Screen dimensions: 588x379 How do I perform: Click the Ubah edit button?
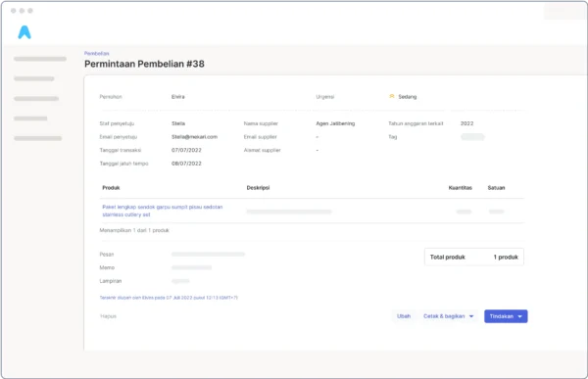coord(404,316)
